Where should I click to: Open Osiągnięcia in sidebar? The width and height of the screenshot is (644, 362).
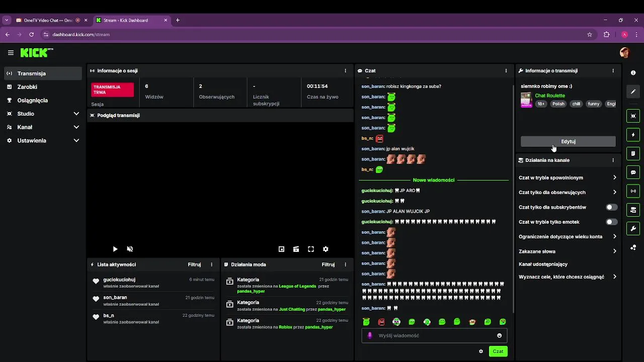tap(43, 101)
